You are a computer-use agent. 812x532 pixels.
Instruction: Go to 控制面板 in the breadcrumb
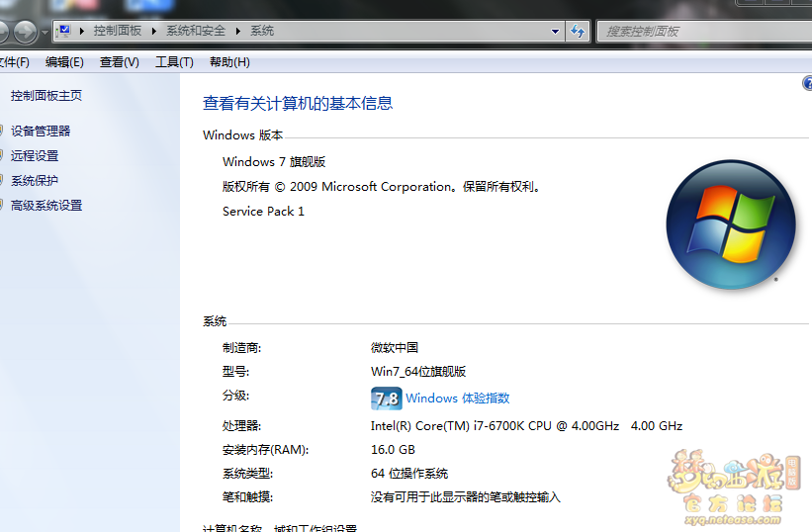(x=118, y=31)
